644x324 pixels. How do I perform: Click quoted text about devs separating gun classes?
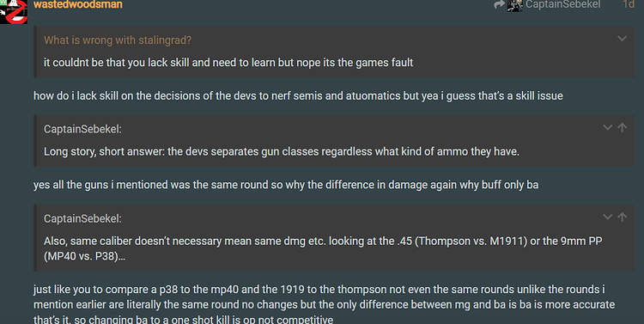tap(282, 152)
